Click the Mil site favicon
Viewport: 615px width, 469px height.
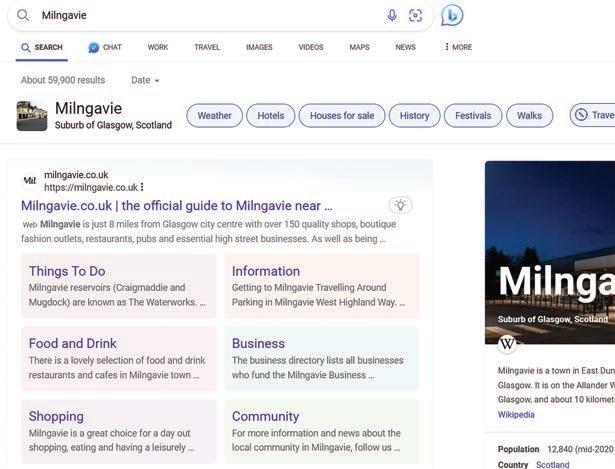coord(30,180)
